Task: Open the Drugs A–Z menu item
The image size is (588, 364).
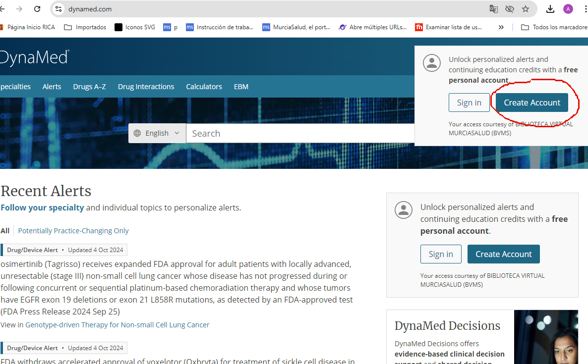Action: [x=89, y=87]
